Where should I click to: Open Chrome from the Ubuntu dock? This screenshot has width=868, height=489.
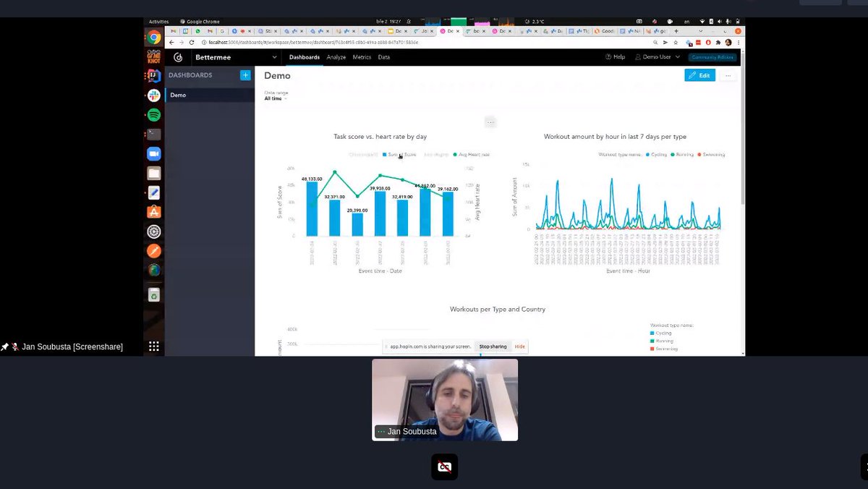pos(153,38)
